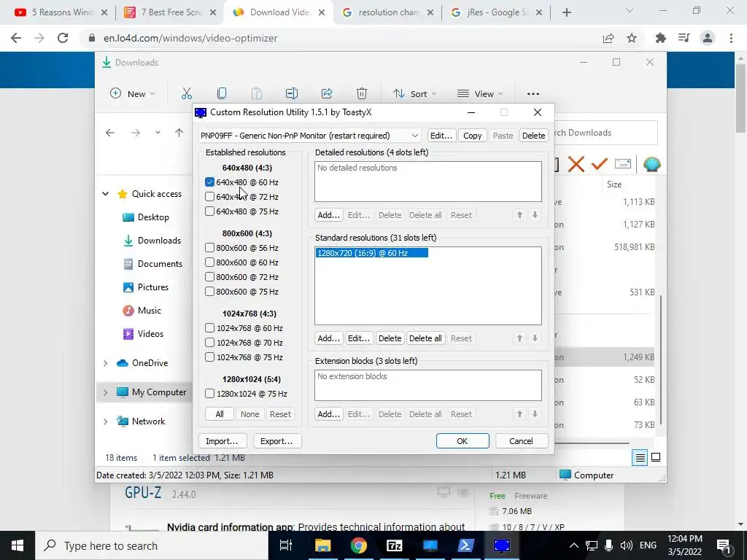Switch to details view icon in status bar

tap(640, 458)
